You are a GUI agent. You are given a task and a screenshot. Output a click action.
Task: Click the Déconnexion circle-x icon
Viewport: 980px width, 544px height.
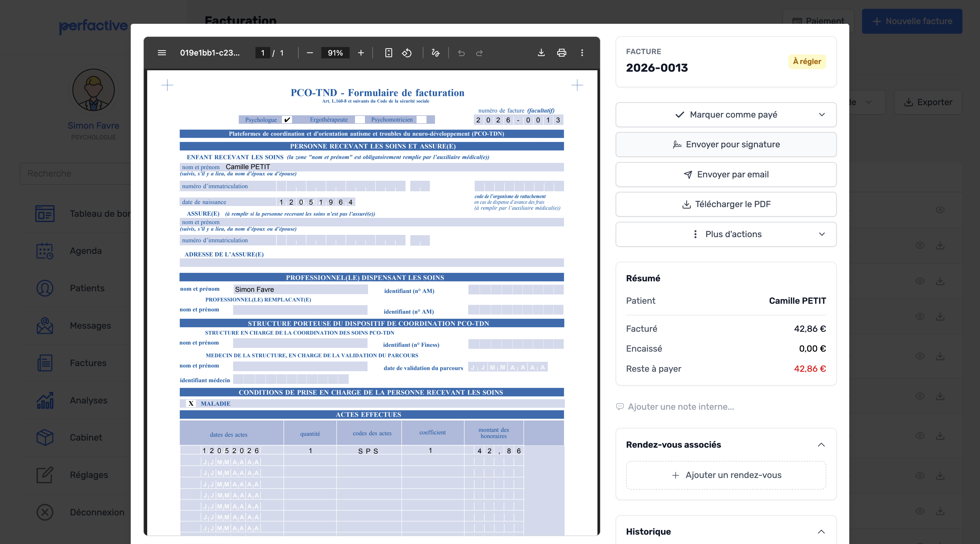pyautogui.click(x=45, y=513)
